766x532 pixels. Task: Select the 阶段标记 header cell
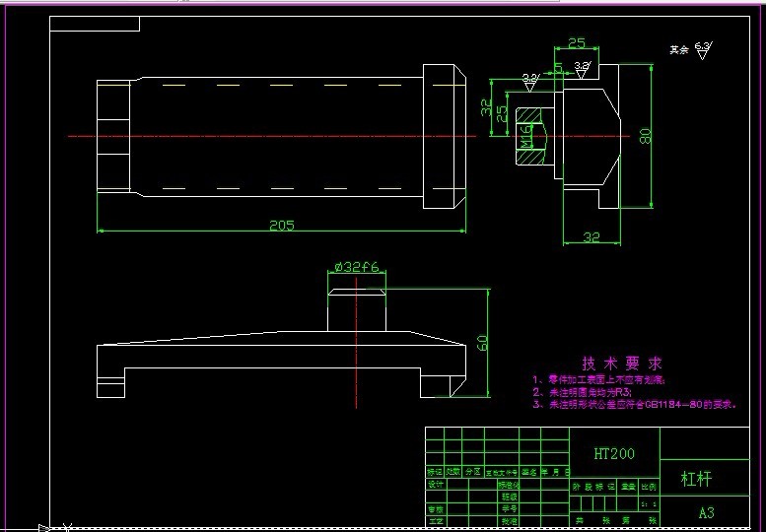[x=594, y=487]
